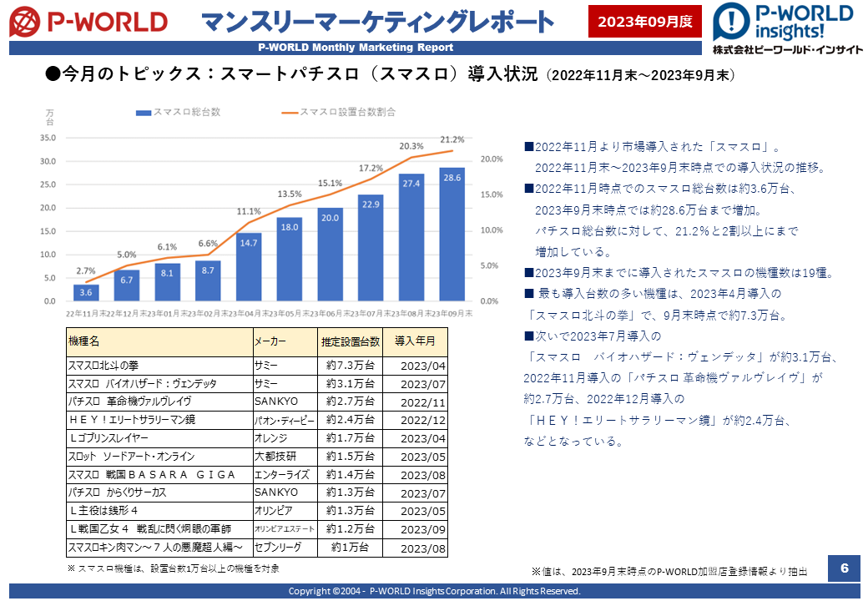Click the 大都技研 maker cell
868x601 pixels.
click(285, 457)
